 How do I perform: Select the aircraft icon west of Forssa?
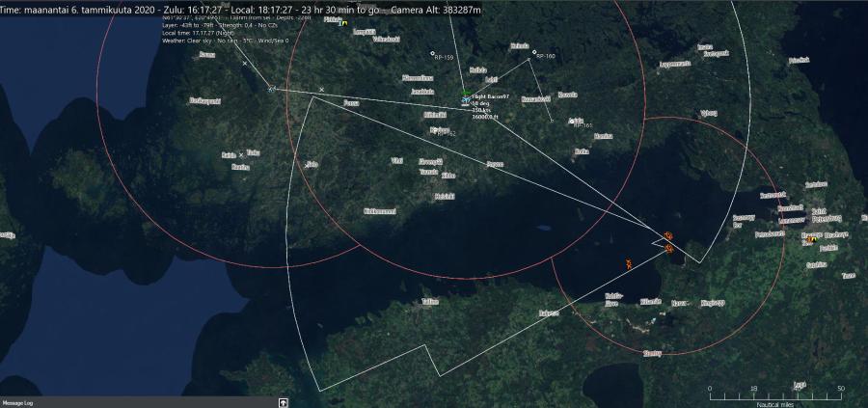272,89
